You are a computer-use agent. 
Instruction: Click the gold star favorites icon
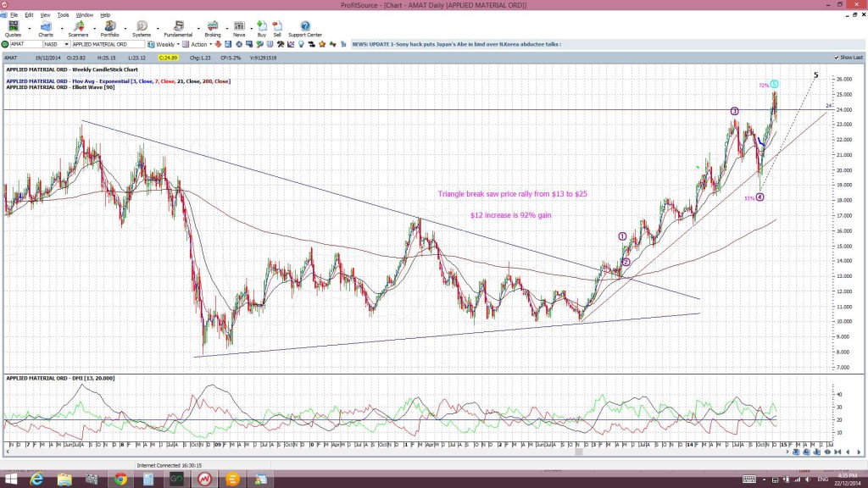[322, 44]
